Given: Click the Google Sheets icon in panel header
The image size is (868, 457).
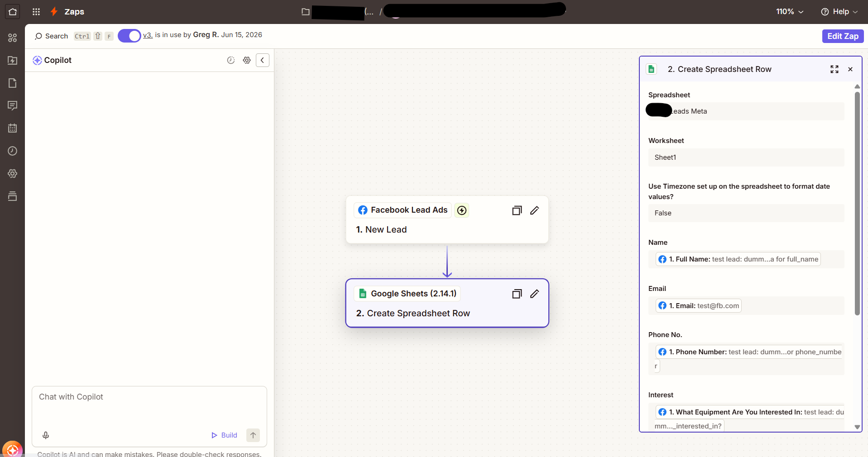Looking at the screenshot, I should point(652,69).
